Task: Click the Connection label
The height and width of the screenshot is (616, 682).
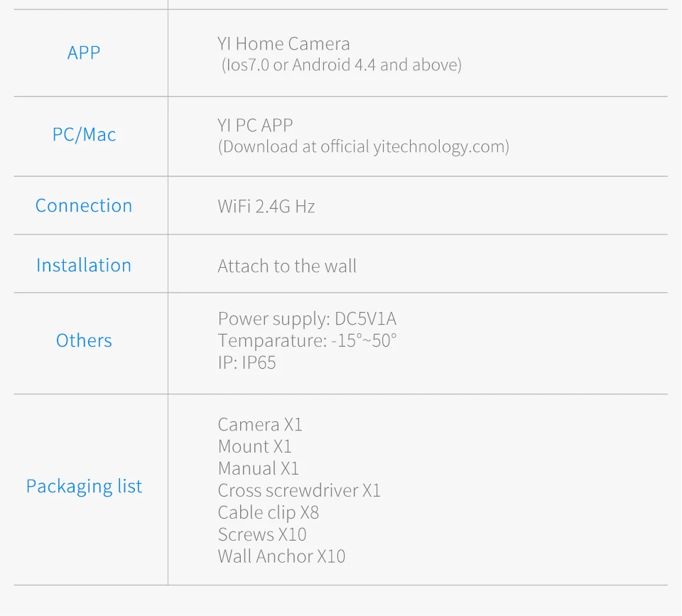Action: pos(84,206)
